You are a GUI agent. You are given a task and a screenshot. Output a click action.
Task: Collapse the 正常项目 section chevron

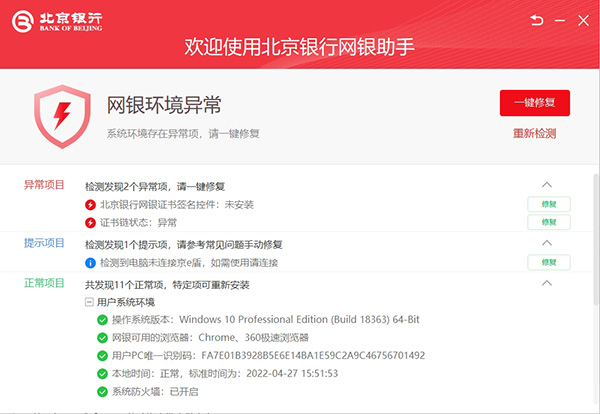[547, 283]
